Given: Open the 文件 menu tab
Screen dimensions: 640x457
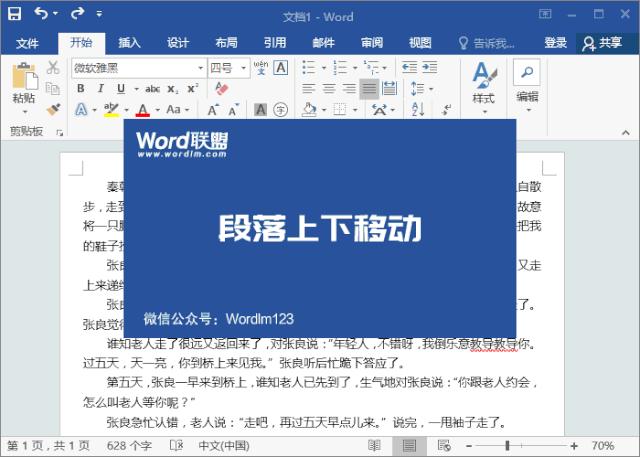Looking at the screenshot, I should 27,43.
